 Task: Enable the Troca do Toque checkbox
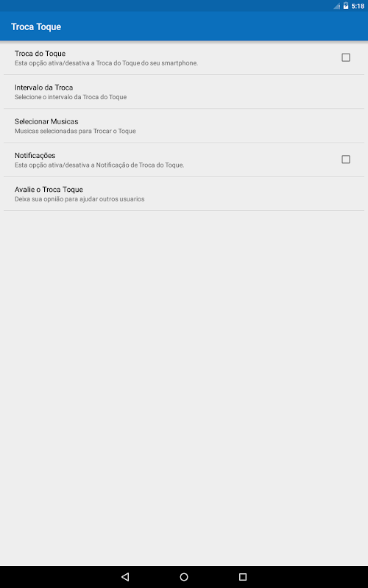pos(345,57)
